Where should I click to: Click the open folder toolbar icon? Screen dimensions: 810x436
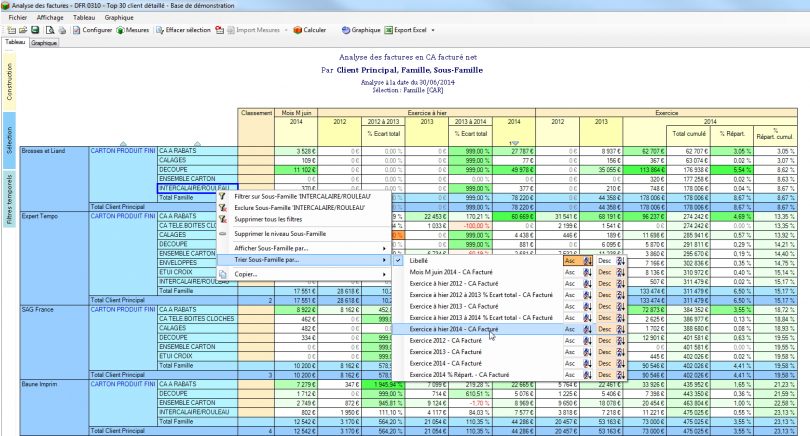[x=23, y=30]
